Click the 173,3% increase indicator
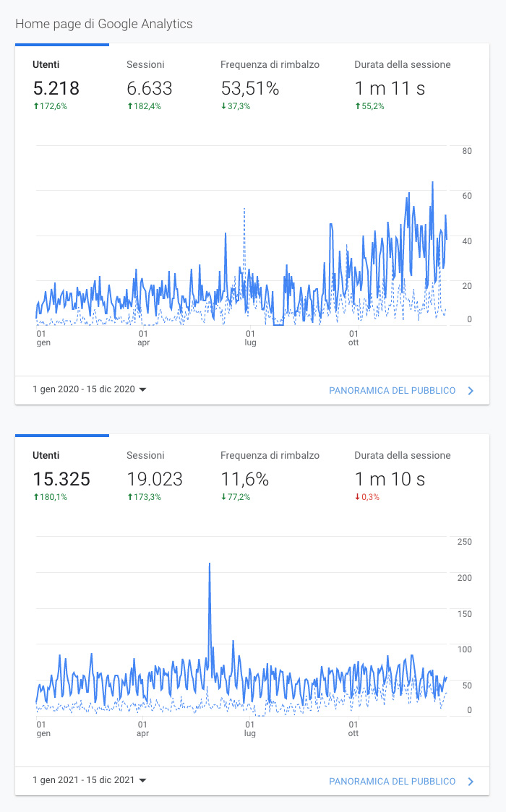 point(144,497)
